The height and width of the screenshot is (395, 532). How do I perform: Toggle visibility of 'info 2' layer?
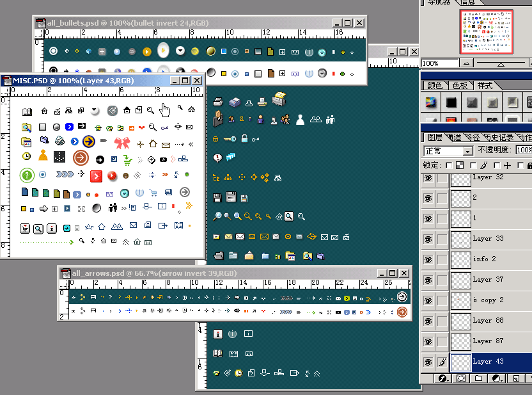point(428,260)
